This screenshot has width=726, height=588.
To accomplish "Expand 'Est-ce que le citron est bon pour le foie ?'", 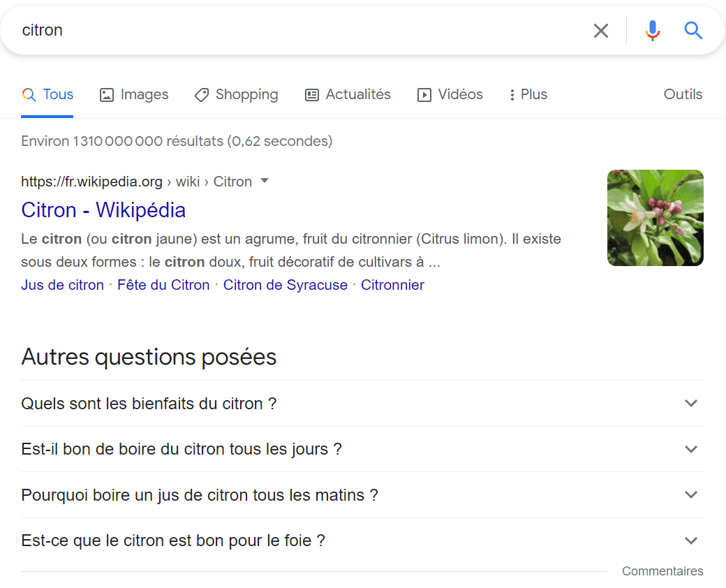I will click(362, 541).
